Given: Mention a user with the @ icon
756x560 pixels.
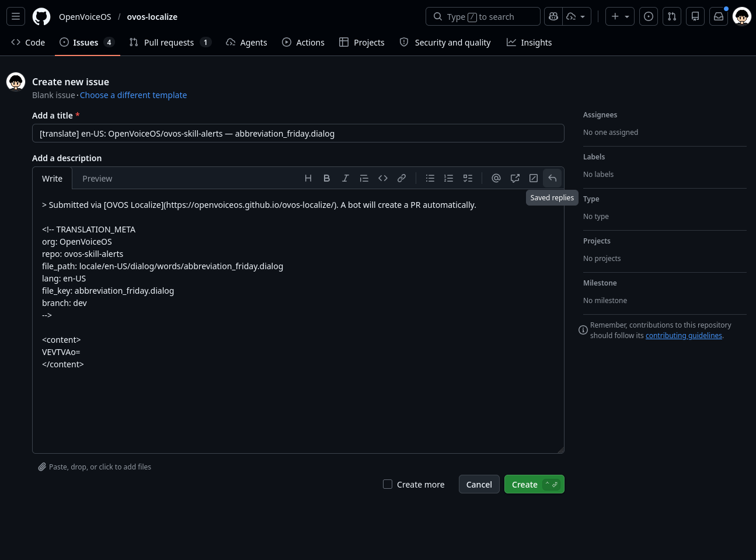Looking at the screenshot, I should 496,178.
